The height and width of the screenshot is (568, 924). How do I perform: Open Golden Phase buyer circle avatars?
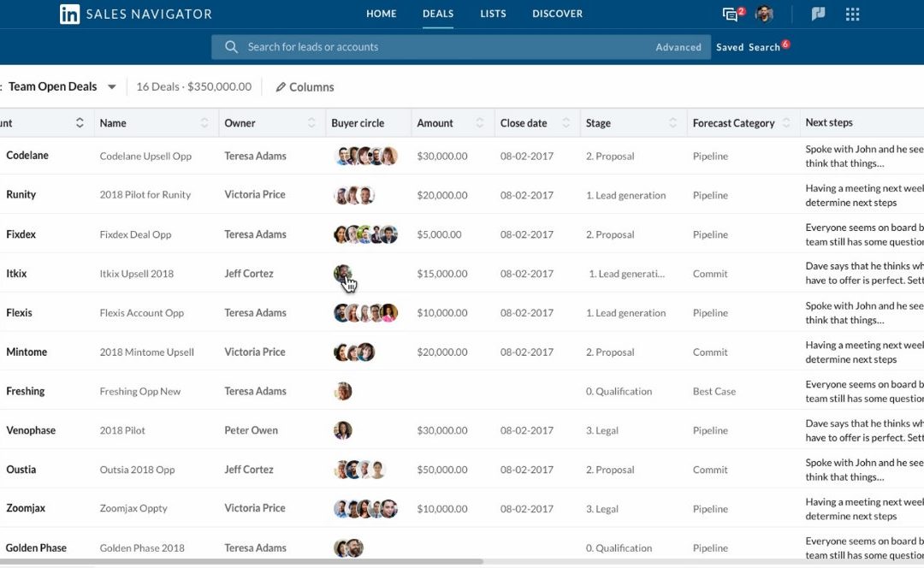349,548
